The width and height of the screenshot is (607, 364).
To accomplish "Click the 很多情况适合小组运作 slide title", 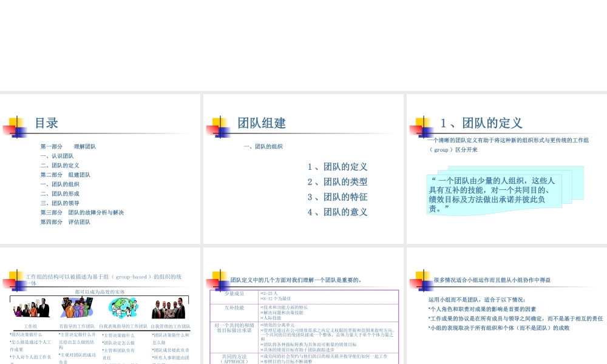I will [492, 280].
